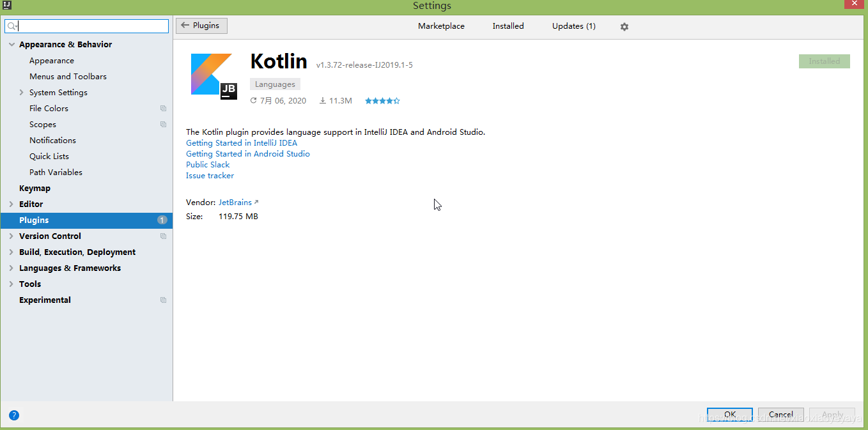Switch to the Installed tab
This screenshot has height=430, width=868.
point(508,26)
